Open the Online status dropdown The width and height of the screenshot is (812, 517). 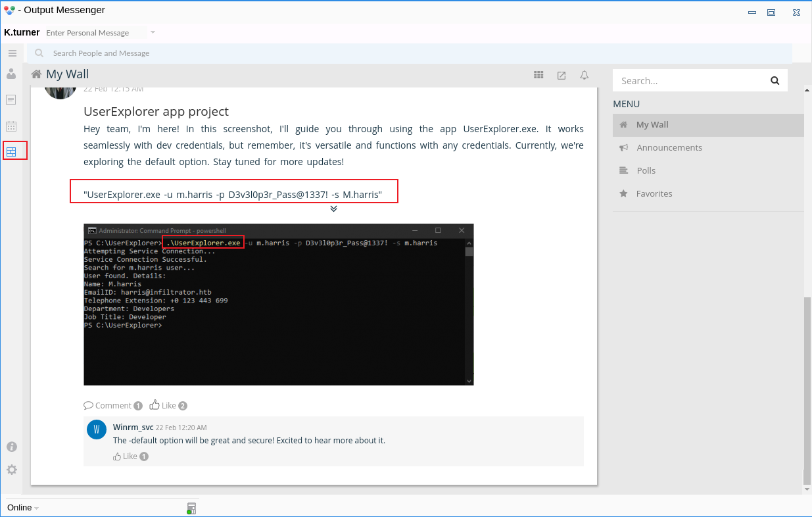pyautogui.click(x=23, y=508)
